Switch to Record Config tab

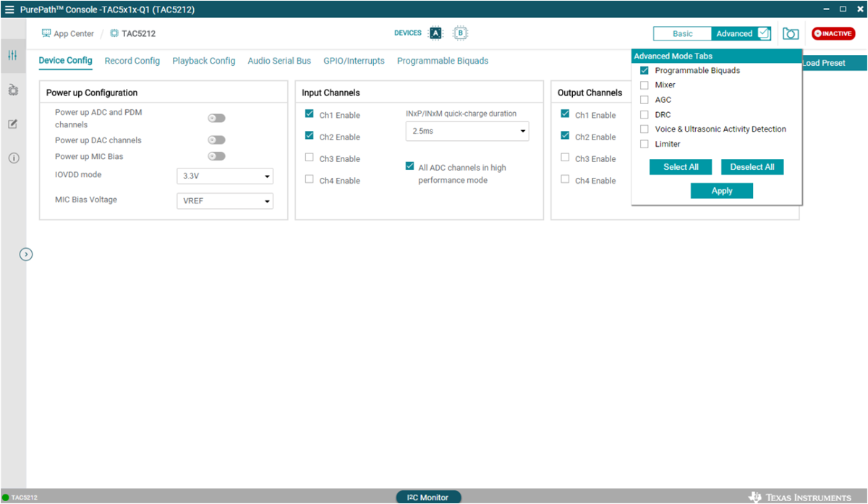pos(132,61)
